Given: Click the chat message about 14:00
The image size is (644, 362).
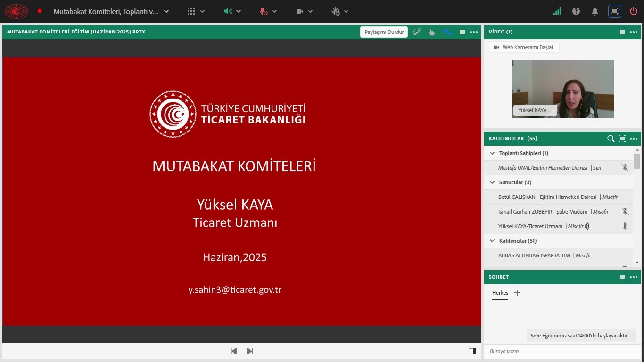Looking at the screenshot, I should [x=581, y=336].
